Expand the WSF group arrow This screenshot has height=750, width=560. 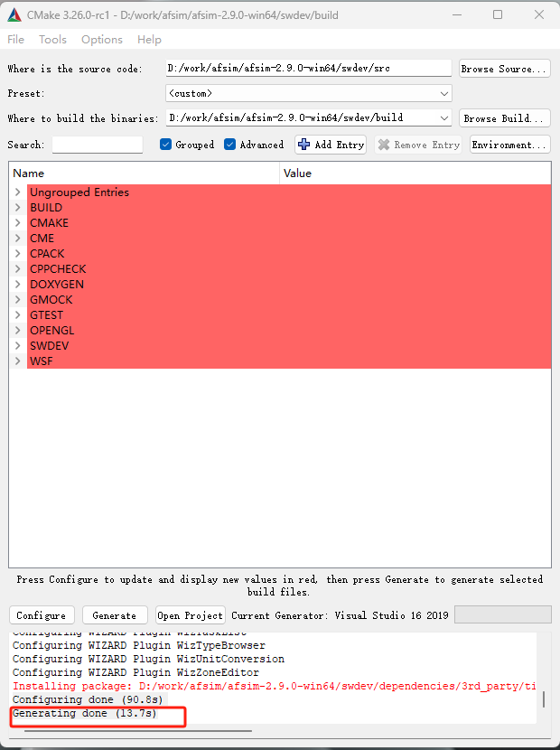(18, 361)
